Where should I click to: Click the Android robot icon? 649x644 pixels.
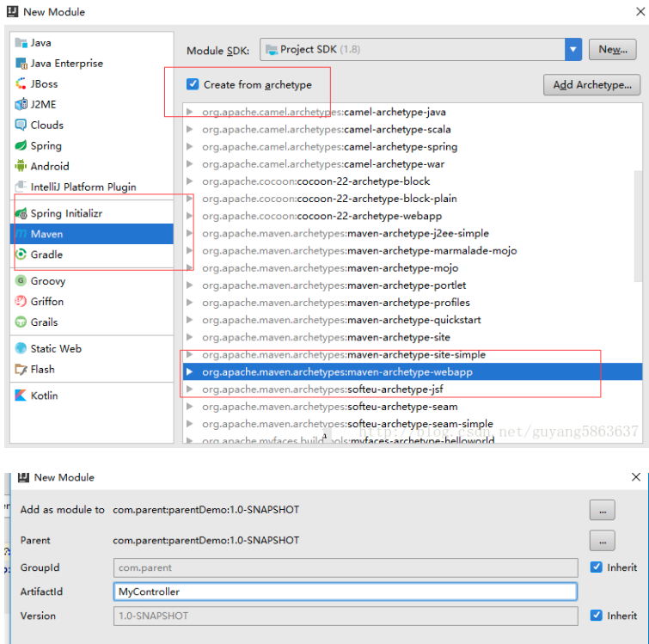[21, 166]
